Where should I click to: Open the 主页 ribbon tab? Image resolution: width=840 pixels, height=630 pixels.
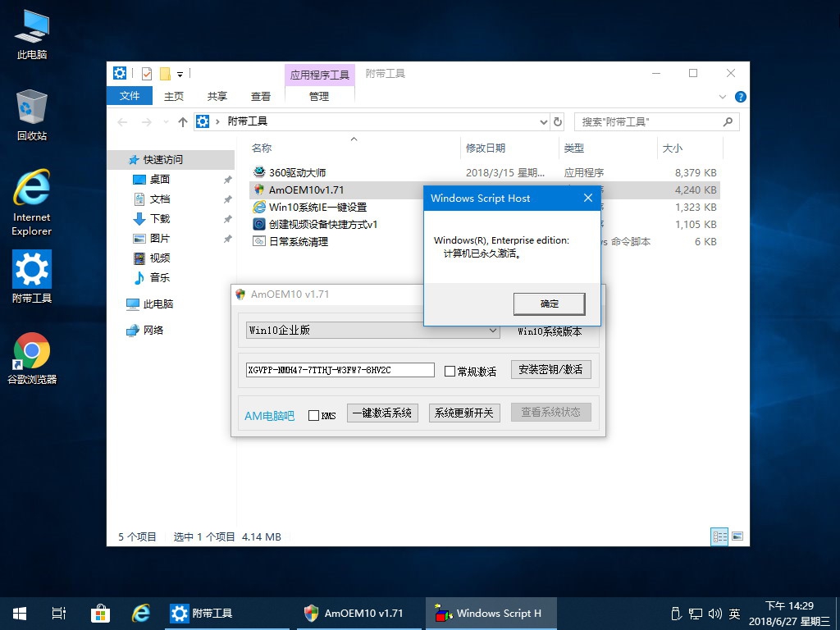[x=174, y=97]
